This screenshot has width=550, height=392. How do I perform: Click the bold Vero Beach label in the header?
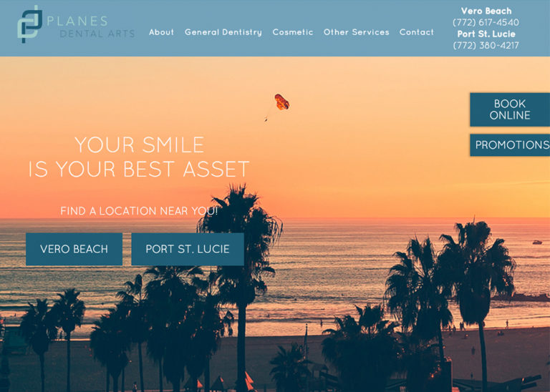(486, 11)
